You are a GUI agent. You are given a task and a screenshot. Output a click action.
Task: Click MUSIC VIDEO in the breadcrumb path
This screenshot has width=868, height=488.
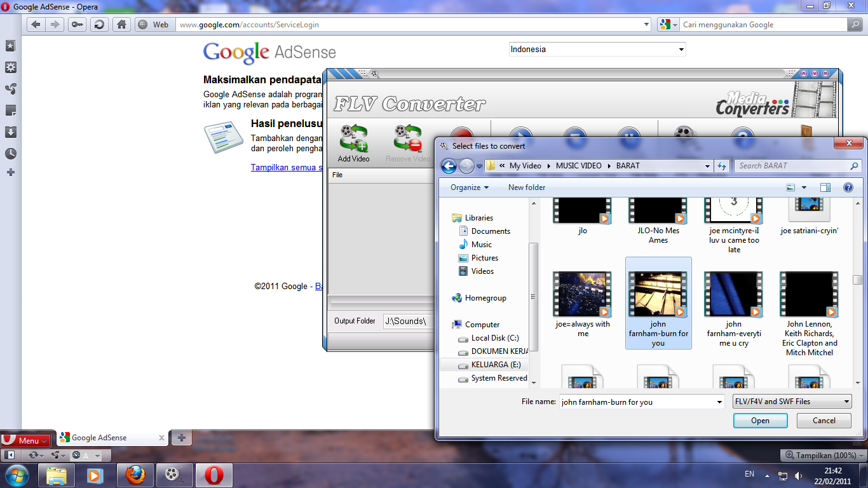tap(578, 166)
